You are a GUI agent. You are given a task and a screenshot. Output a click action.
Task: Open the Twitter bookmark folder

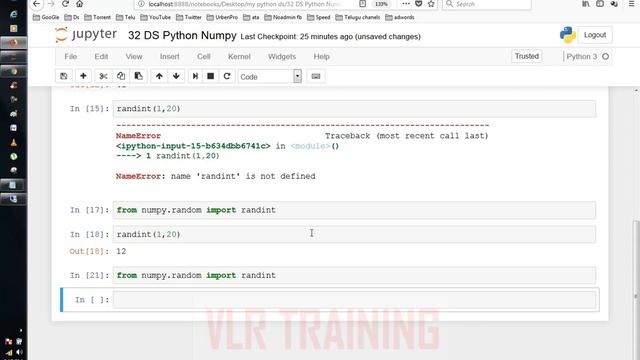tap(189, 17)
